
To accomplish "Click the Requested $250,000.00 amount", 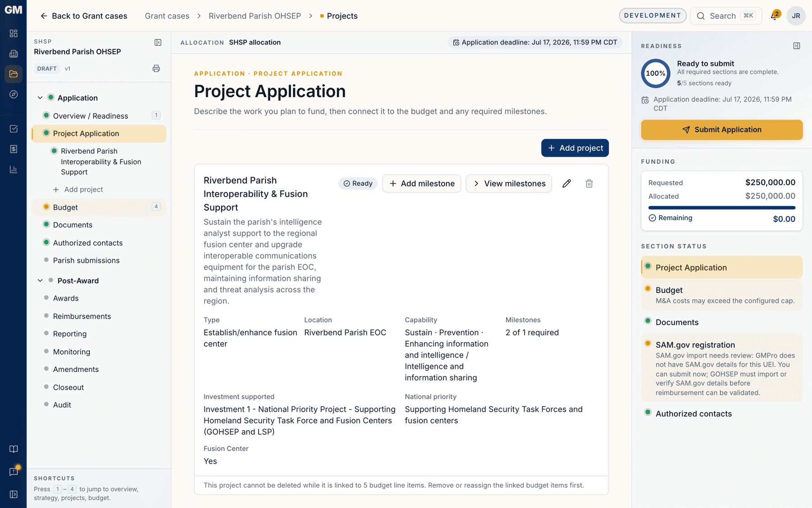I will click(770, 182).
